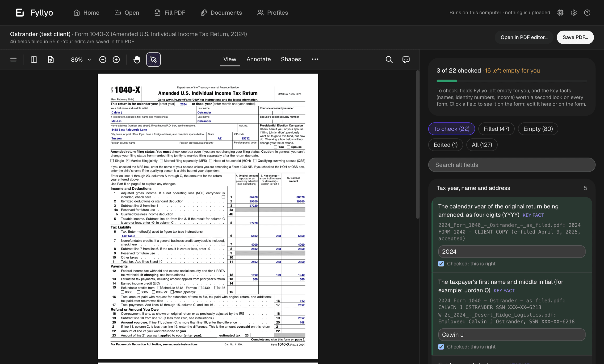Open the comments panel icon
604x364 pixels.
click(406, 59)
